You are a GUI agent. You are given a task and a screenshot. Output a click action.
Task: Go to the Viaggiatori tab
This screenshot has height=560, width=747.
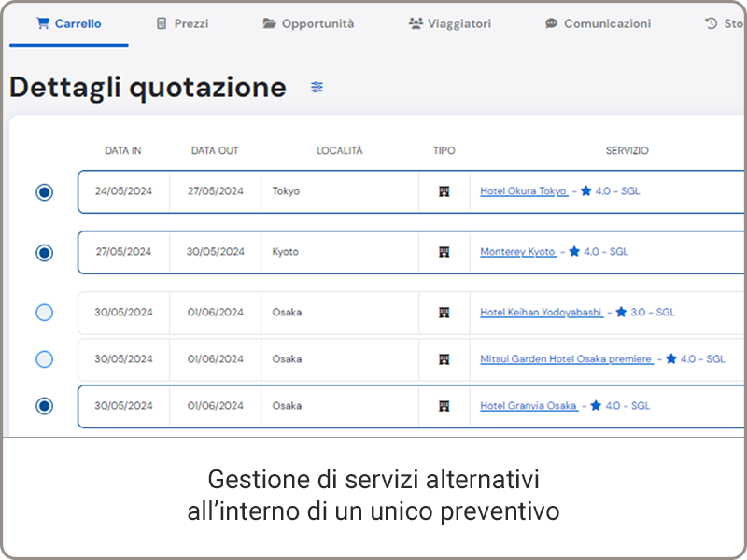pos(450,23)
